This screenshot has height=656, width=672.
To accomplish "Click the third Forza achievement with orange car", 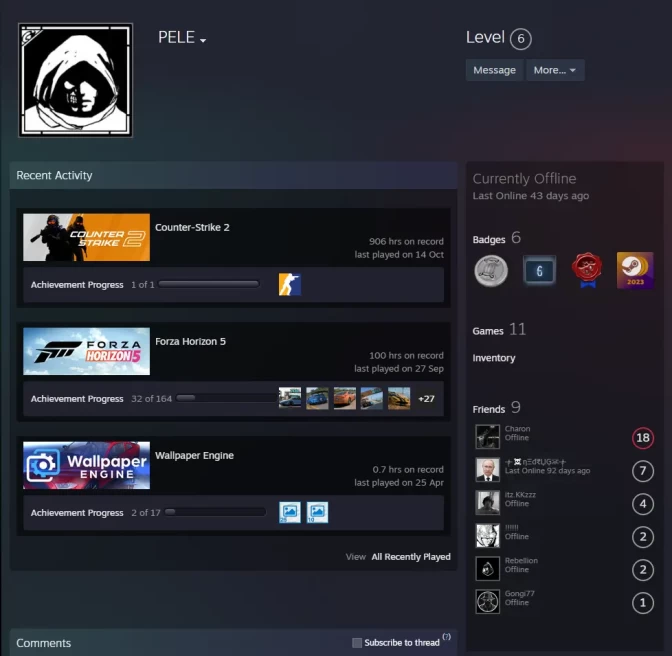I will pos(345,398).
